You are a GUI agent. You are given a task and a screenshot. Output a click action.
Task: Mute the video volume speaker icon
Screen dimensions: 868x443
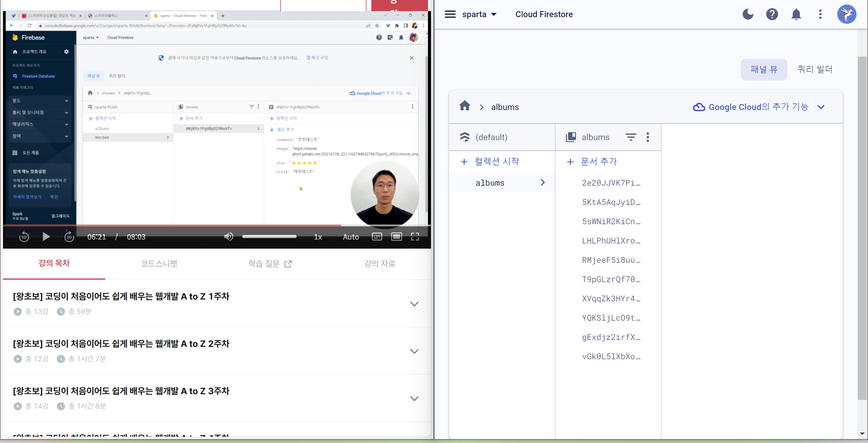click(x=228, y=237)
